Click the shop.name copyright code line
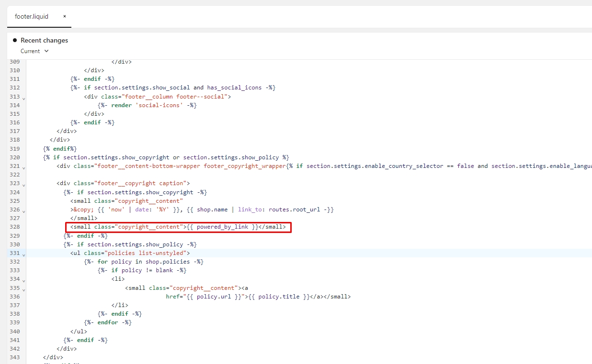Screen dimensions: 592x364 (x=202, y=210)
